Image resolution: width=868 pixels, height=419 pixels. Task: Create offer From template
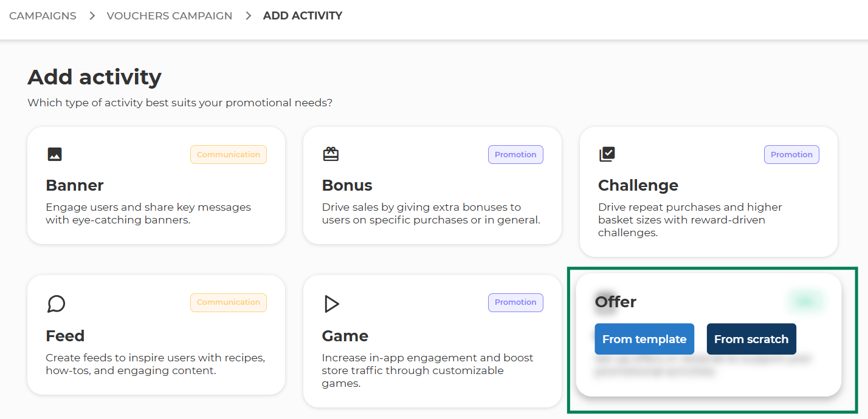point(644,339)
